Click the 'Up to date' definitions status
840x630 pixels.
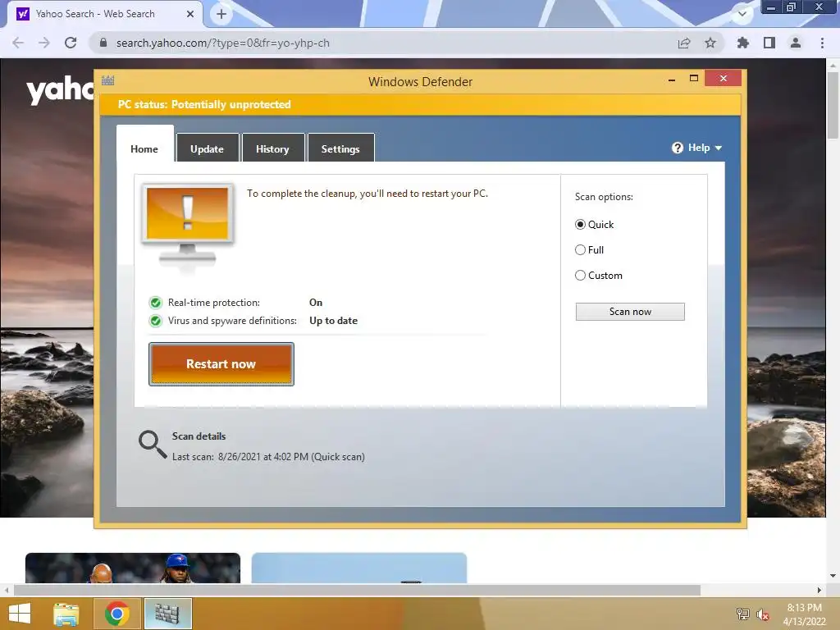coord(333,321)
